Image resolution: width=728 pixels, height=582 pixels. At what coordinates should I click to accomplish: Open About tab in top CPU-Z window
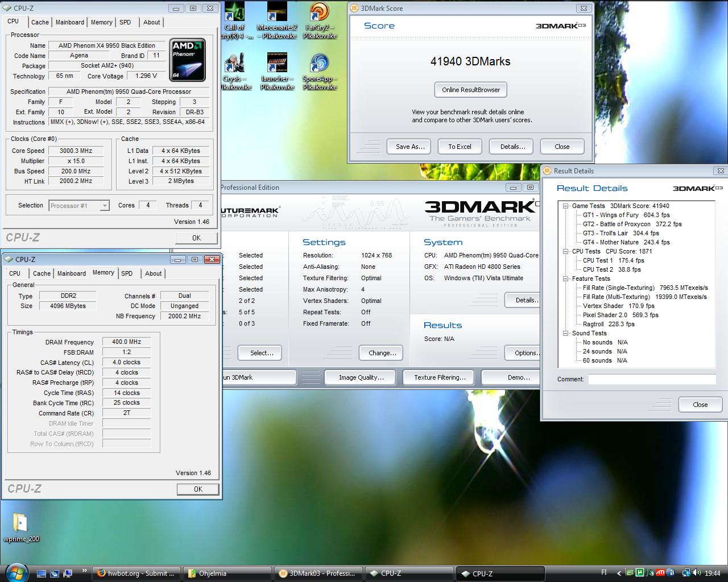tap(151, 22)
